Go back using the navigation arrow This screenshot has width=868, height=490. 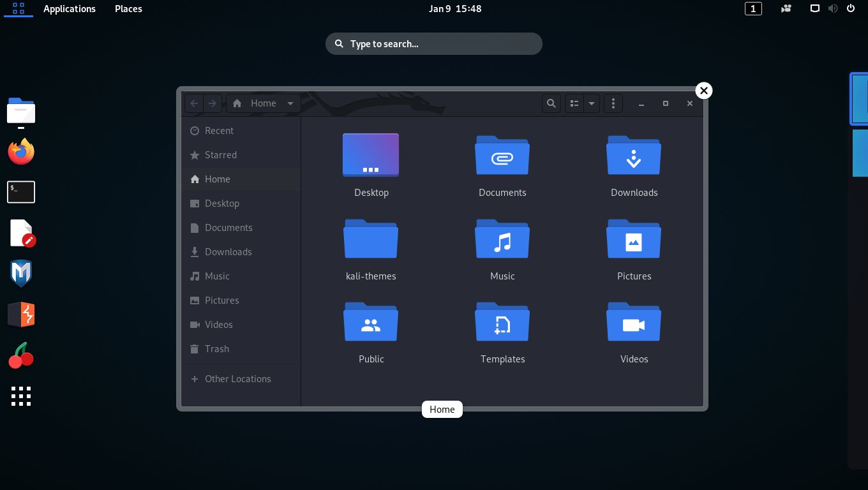click(194, 103)
